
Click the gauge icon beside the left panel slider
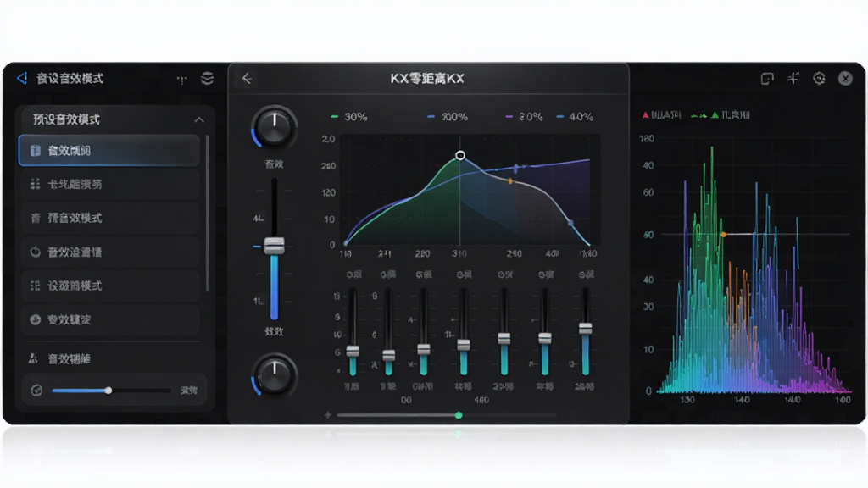[36, 390]
